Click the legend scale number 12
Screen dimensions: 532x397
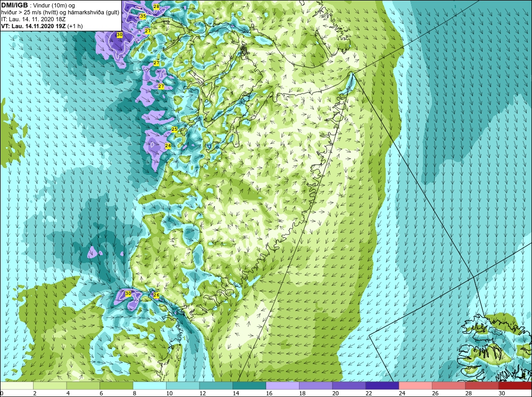click(203, 393)
